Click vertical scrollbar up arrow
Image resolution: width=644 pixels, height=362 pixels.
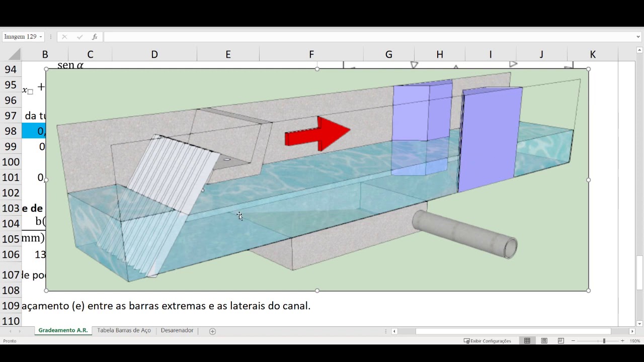tap(639, 50)
